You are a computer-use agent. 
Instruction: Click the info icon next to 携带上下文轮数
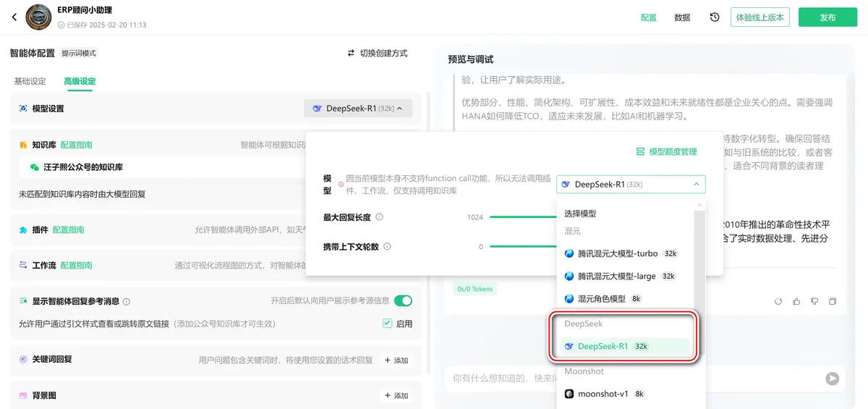(387, 247)
